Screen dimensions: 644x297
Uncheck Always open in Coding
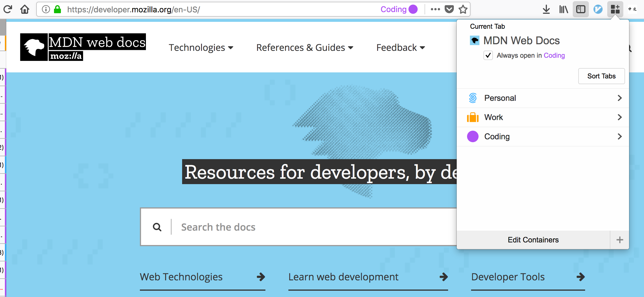[x=488, y=55]
